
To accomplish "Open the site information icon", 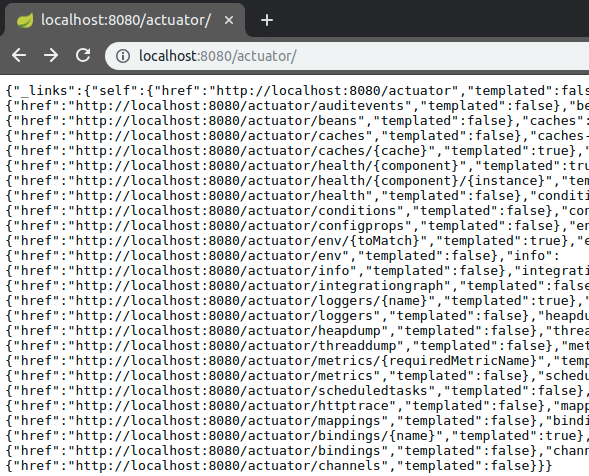I will 123,56.
